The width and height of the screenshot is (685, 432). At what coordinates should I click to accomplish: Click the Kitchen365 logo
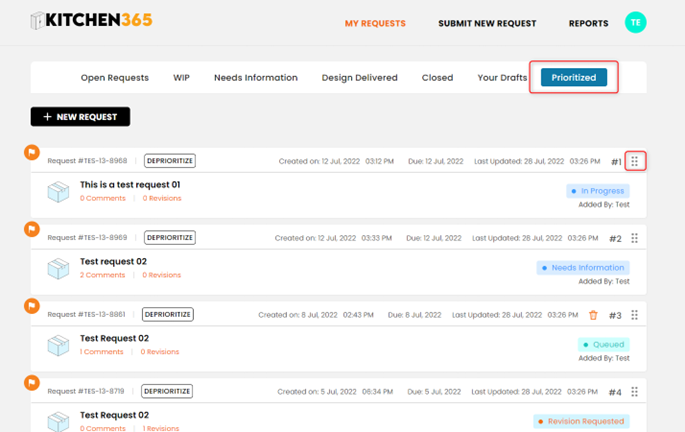click(x=91, y=20)
